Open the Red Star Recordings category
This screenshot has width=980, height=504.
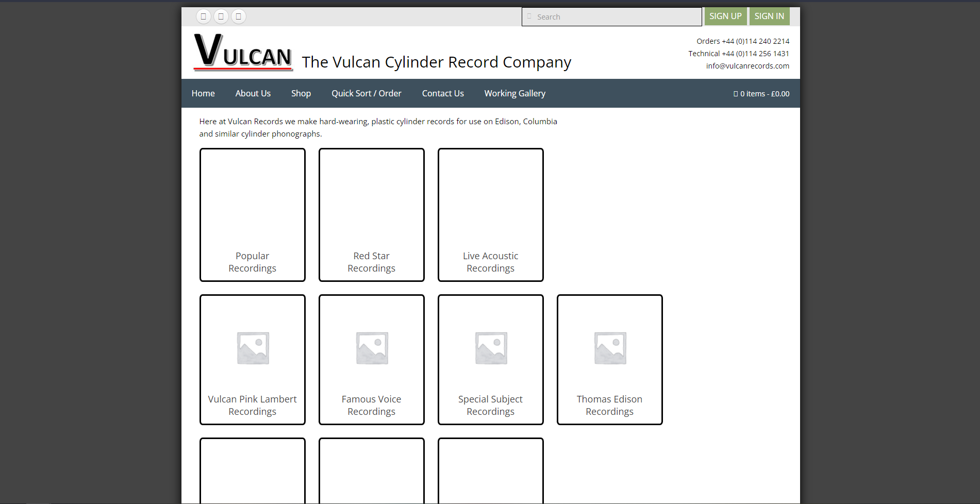click(372, 262)
